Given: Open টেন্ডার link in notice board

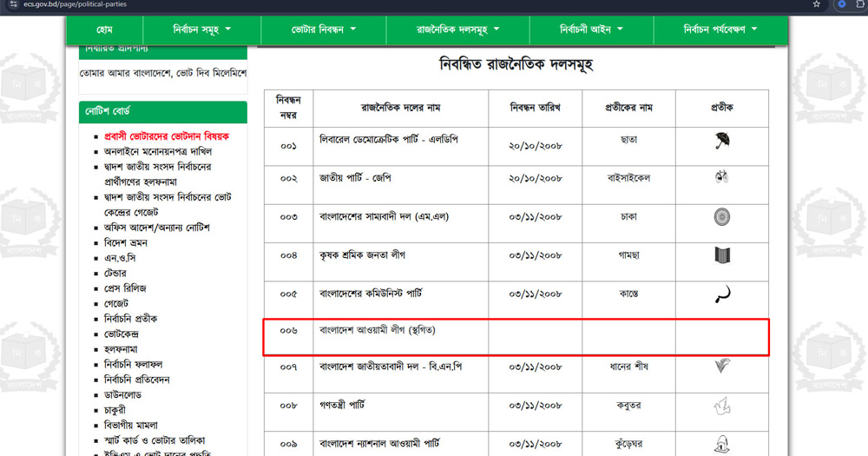Looking at the screenshot, I should [115, 273].
